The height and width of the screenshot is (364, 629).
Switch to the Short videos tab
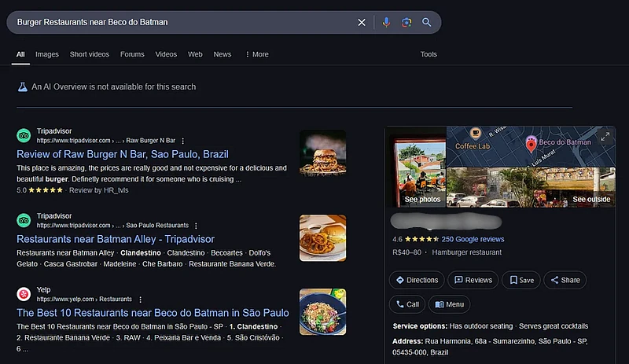(90, 54)
